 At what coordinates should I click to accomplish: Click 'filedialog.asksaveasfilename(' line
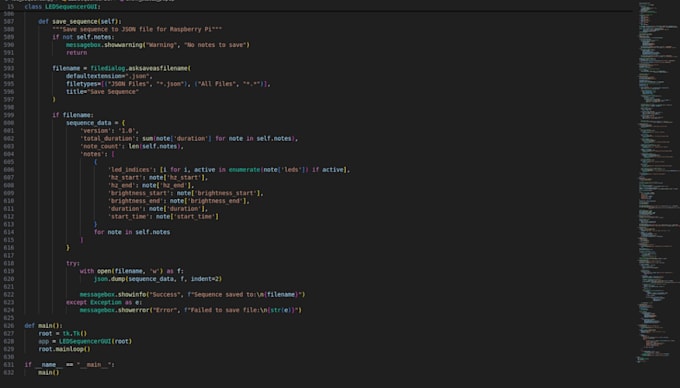coord(121,68)
